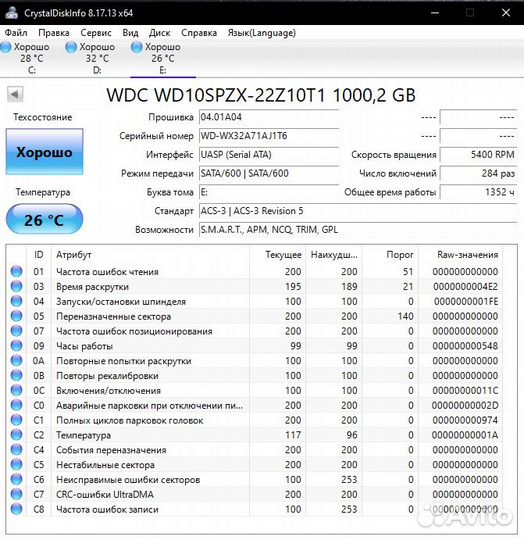Click raw value 000000000548

[x=465, y=346]
